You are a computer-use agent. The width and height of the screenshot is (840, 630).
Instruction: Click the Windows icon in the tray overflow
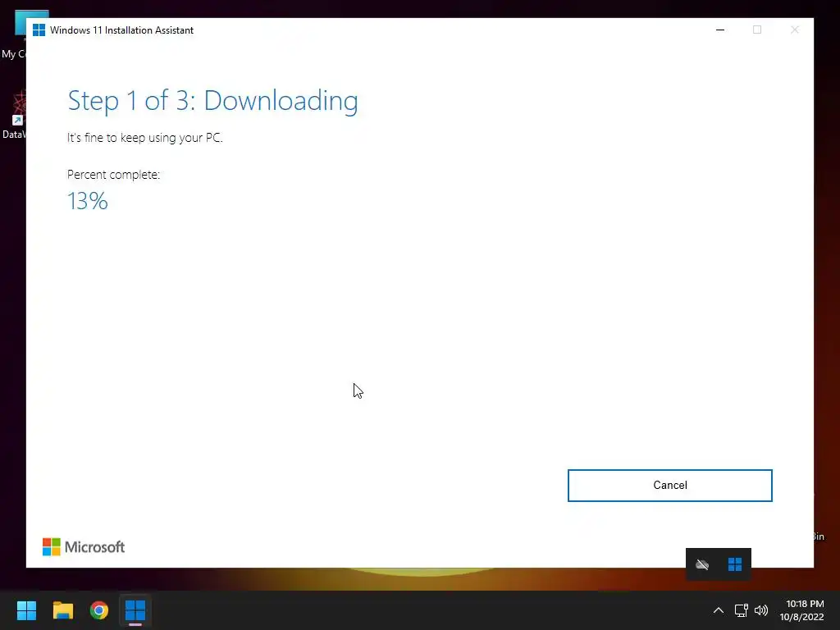(735, 564)
